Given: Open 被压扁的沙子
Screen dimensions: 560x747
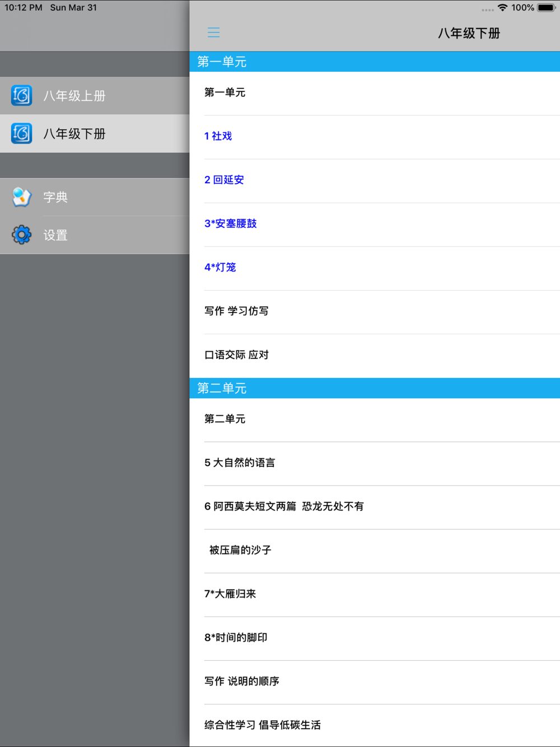Looking at the screenshot, I should pos(375,551).
